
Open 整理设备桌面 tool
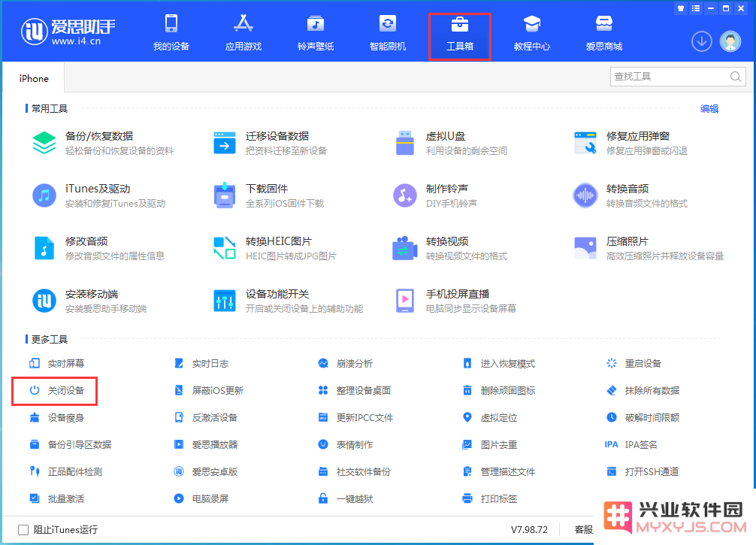pos(355,390)
